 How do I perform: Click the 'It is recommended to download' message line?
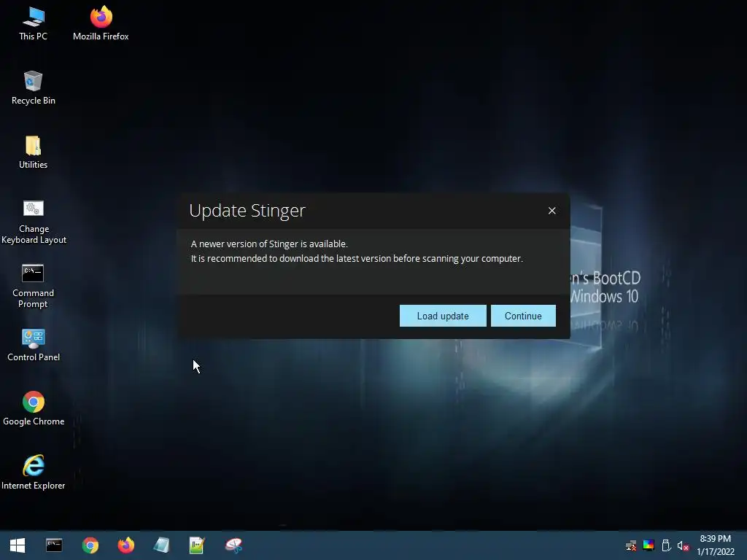357,259
